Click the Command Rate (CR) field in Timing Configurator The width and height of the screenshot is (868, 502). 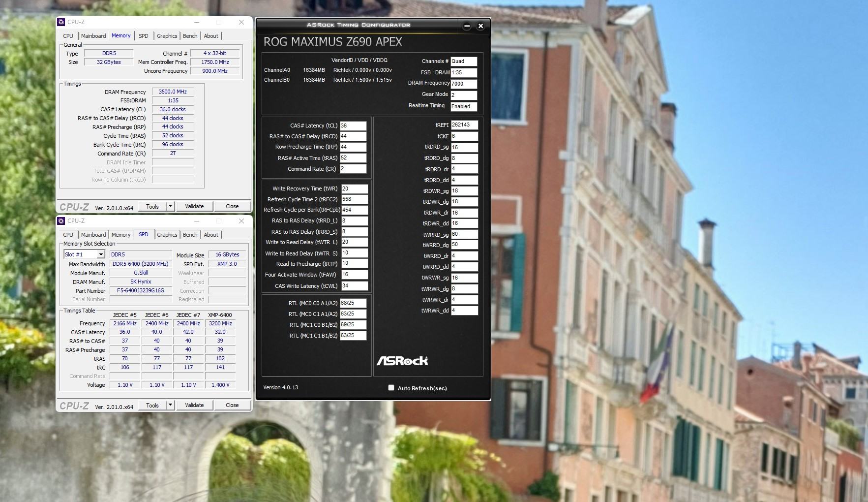tap(353, 169)
